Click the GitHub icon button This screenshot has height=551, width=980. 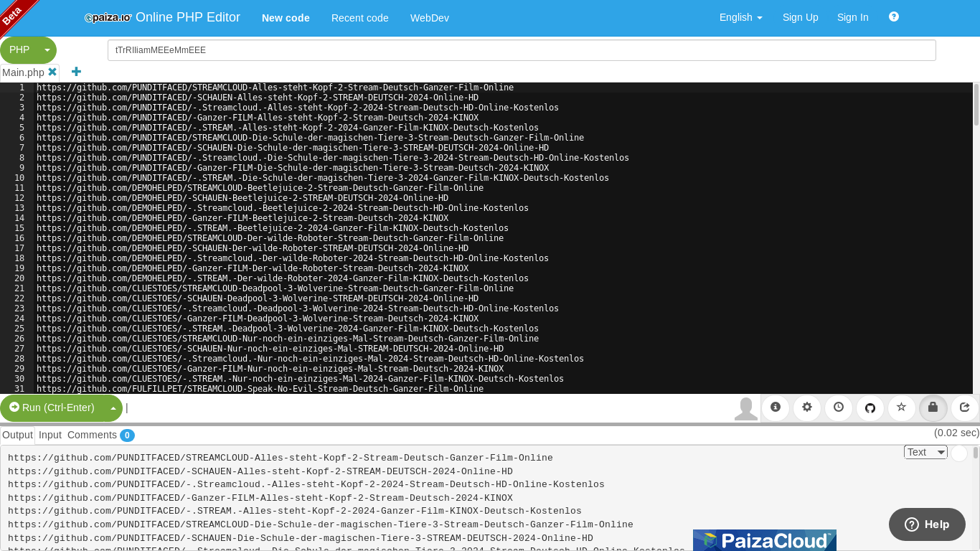pos(870,408)
